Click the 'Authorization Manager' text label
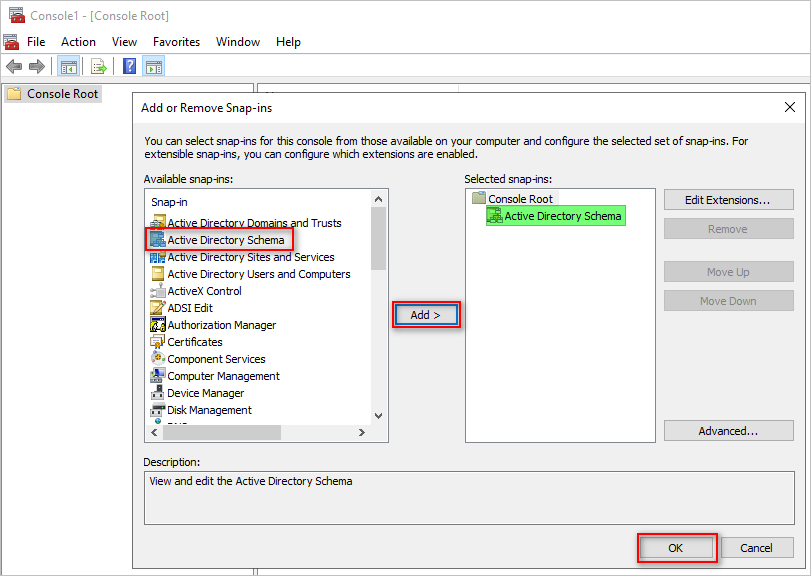Viewport: 811px width, 576px height. click(x=221, y=325)
